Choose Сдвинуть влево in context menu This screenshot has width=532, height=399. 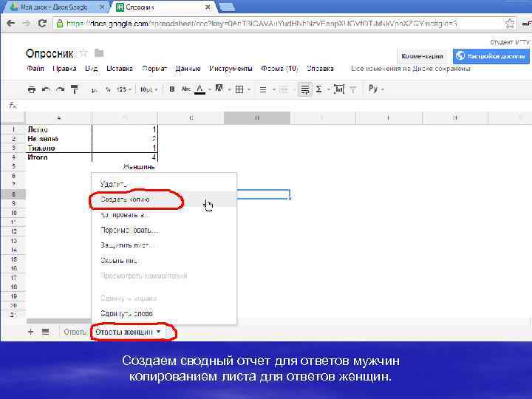[x=164, y=313]
